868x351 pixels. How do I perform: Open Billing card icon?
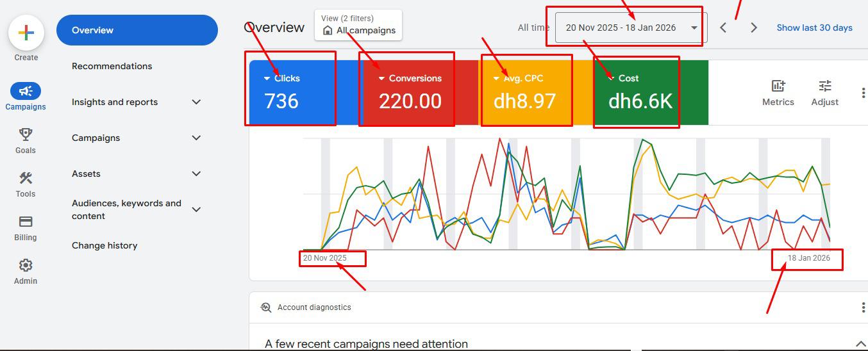[26, 222]
